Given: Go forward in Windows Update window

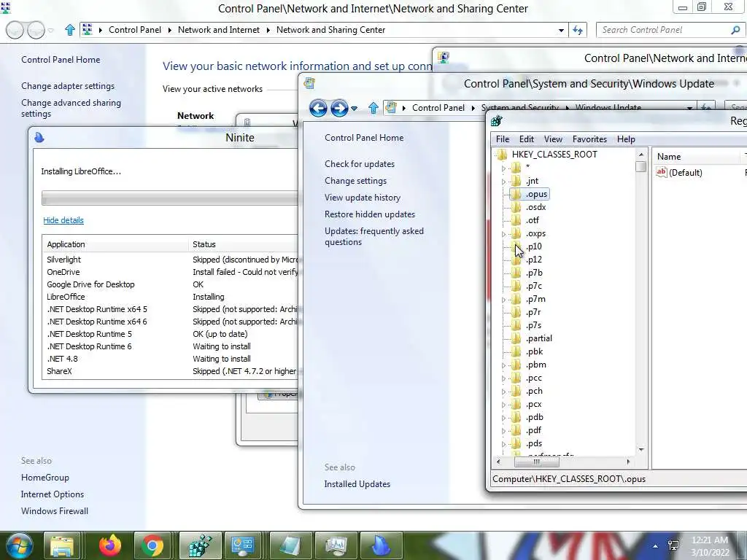Looking at the screenshot, I should click(x=339, y=108).
